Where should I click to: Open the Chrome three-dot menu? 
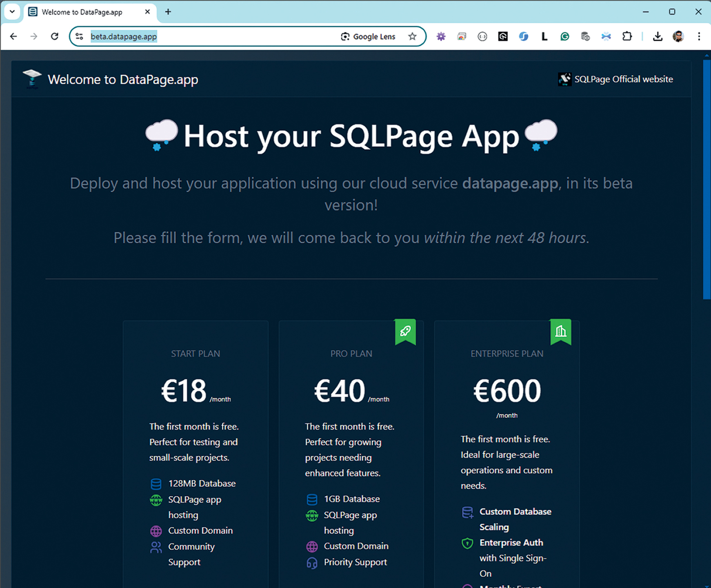click(x=699, y=37)
